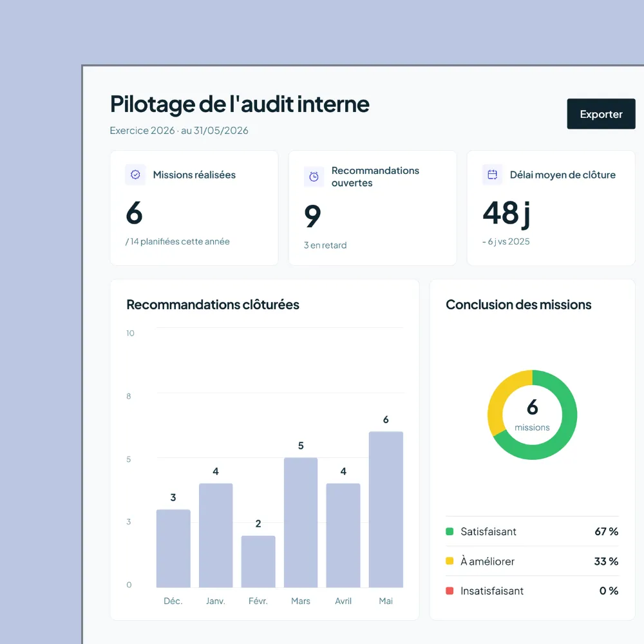Click the Délai moyen de clôture calendar icon

[492, 175]
